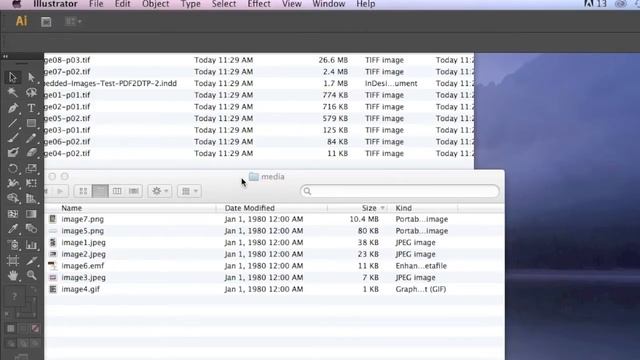Switch media window to list view
The image size is (640, 360).
pos(100,191)
